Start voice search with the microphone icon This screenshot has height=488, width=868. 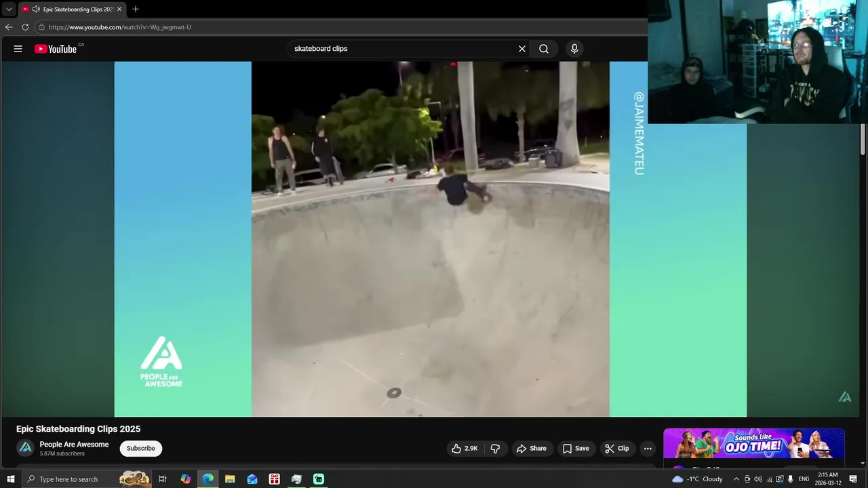click(x=574, y=49)
